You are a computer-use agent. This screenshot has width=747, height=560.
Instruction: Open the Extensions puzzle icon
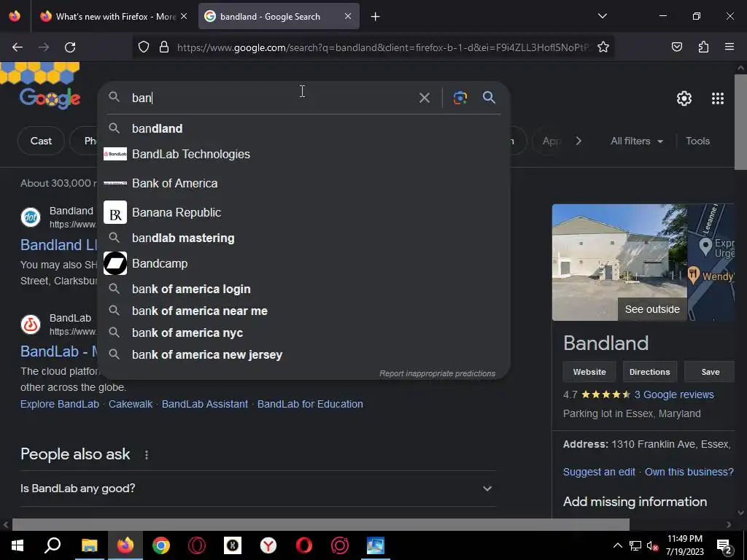click(x=703, y=47)
